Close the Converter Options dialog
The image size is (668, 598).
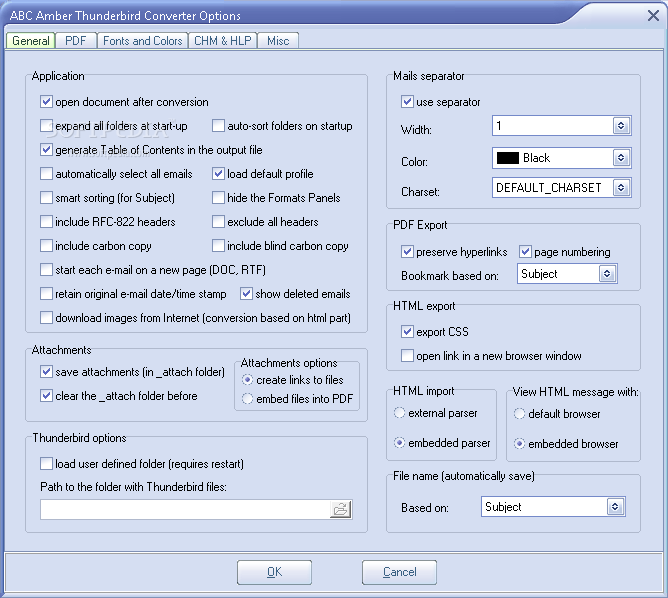(x=653, y=16)
